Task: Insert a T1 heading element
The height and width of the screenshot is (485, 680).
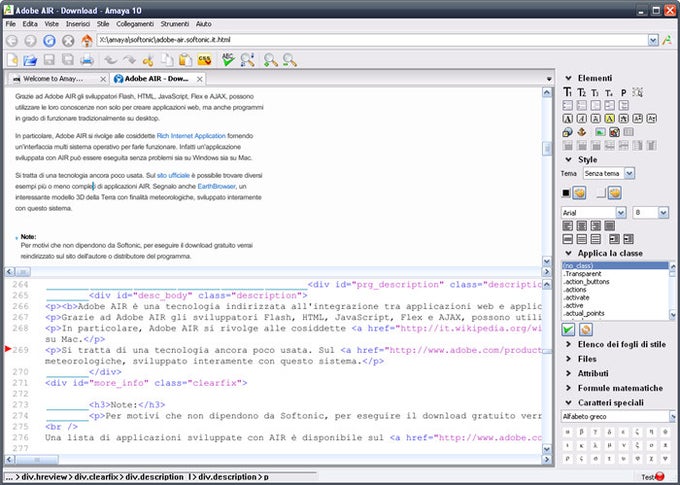Action: tap(567, 92)
